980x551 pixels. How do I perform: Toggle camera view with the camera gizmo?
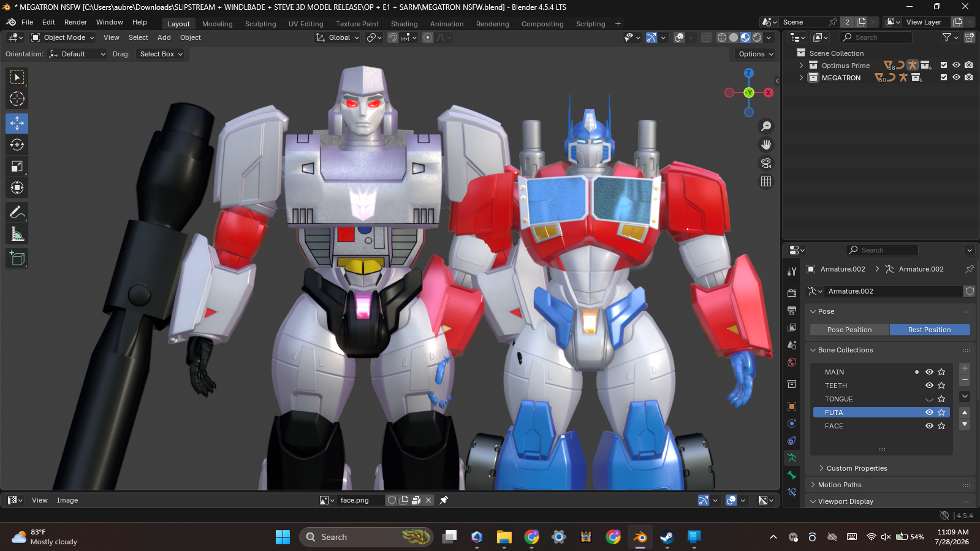point(766,163)
